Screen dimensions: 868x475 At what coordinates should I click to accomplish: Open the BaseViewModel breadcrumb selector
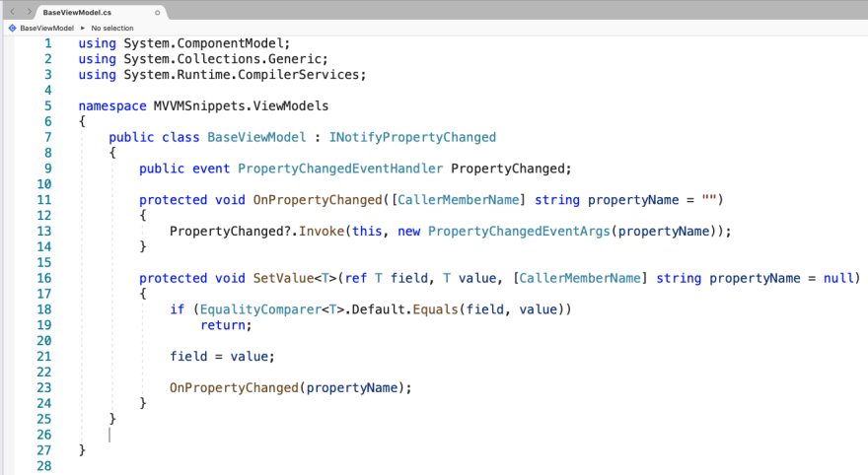tap(46, 28)
